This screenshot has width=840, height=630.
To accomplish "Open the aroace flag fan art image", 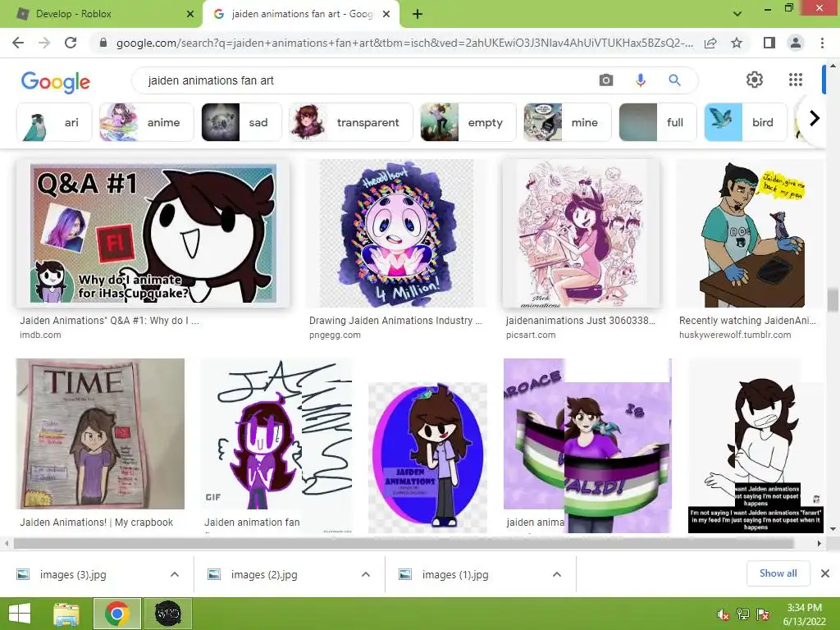I will (587, 445).
